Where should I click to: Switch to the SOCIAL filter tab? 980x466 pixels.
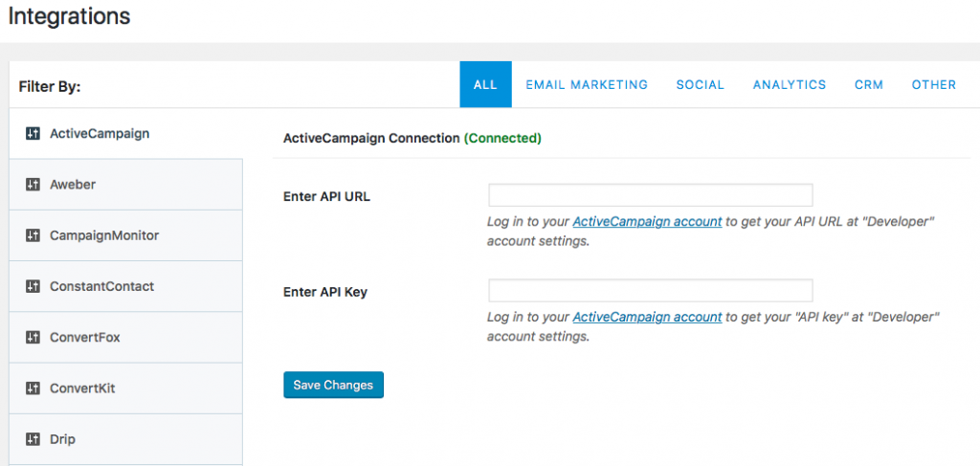[x=700, y=84]
